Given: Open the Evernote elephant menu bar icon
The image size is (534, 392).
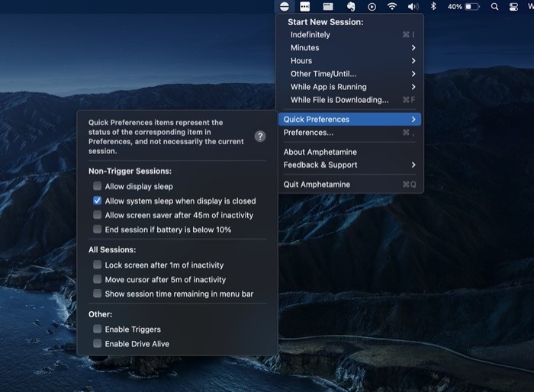Looking at the screenshot, I should [351, 6].
